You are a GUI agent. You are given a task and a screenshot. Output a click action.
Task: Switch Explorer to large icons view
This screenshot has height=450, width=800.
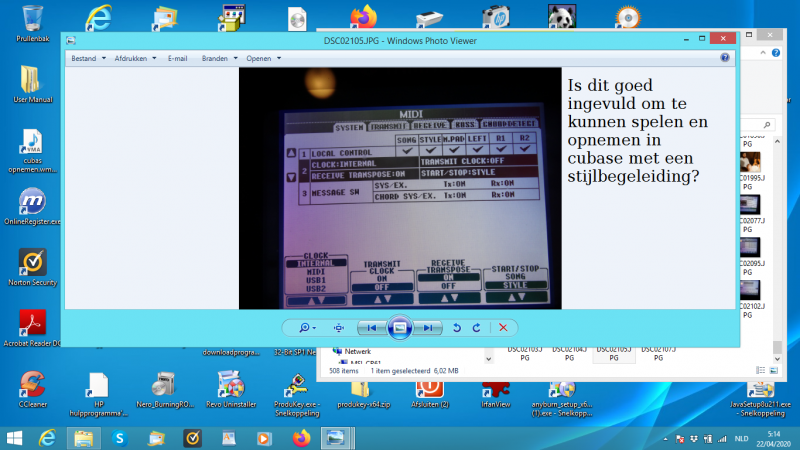click(x=774, y=370)
